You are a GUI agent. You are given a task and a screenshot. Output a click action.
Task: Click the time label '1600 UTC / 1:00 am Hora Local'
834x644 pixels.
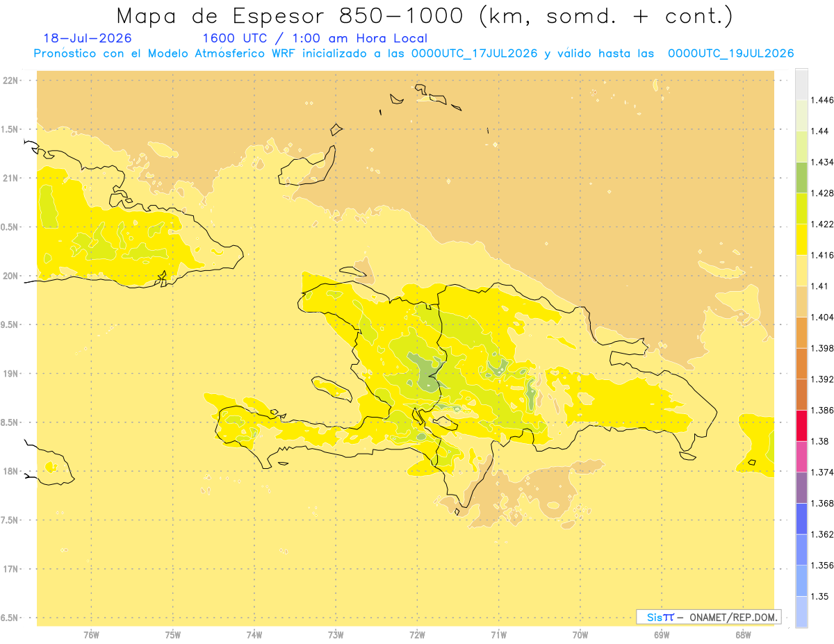coord(315,39)
